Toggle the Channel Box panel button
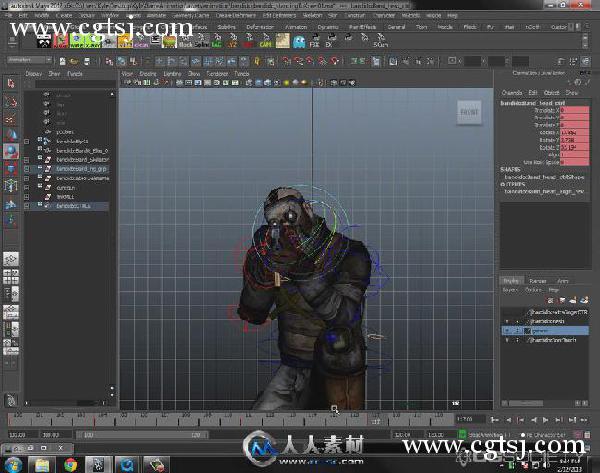 click(585, 61)
